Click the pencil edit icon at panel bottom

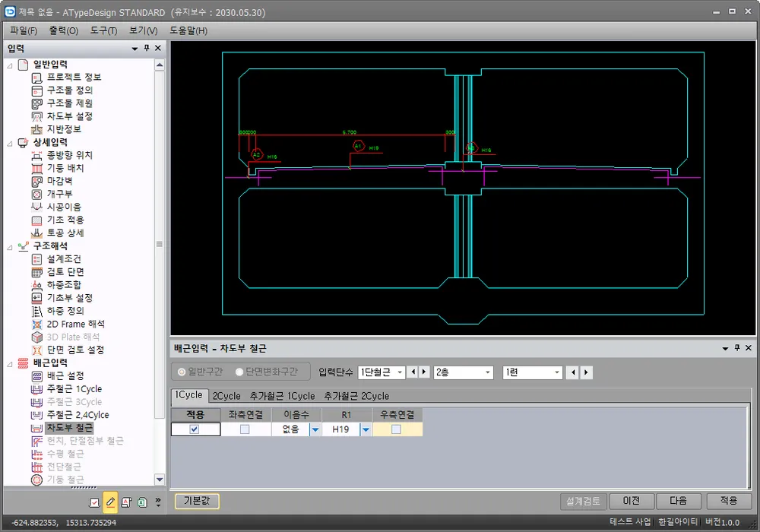[110, 502]
